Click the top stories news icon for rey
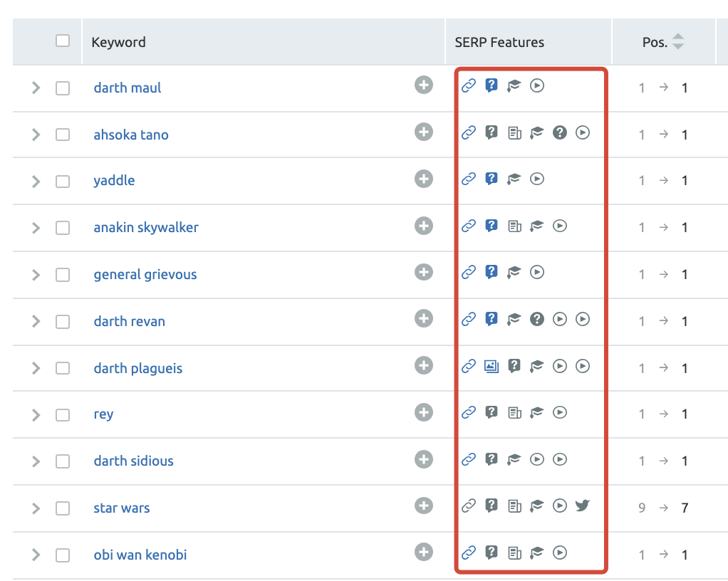 tap(514, 412)
